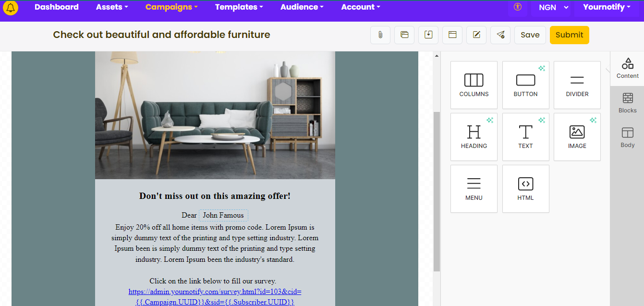Select the Heading content block

click(x=474, y=137)
